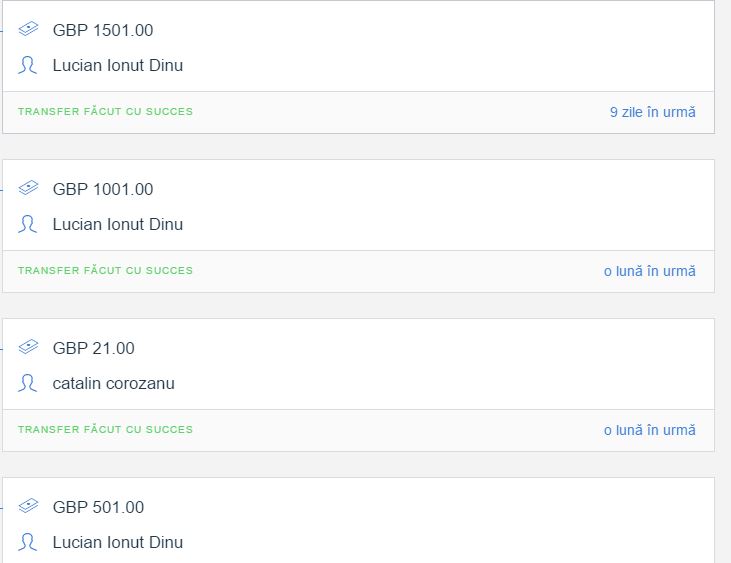This screenshot has width=731, height=563.
Task: Click the success status on the GBP 21.00 transfer
Action: 105,430
